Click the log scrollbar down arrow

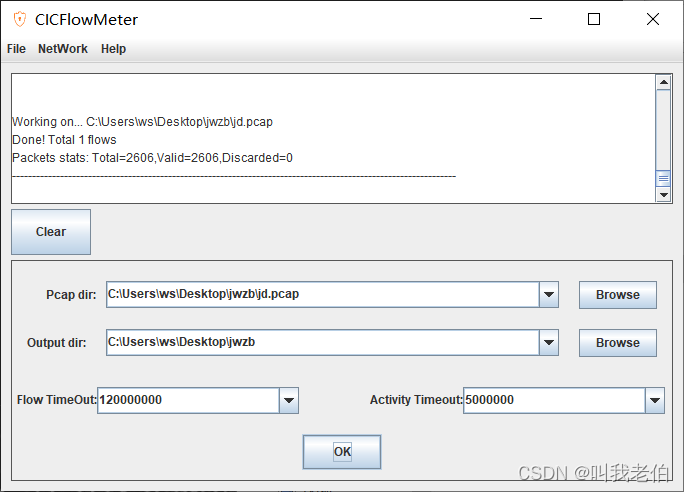coord(663,195)
